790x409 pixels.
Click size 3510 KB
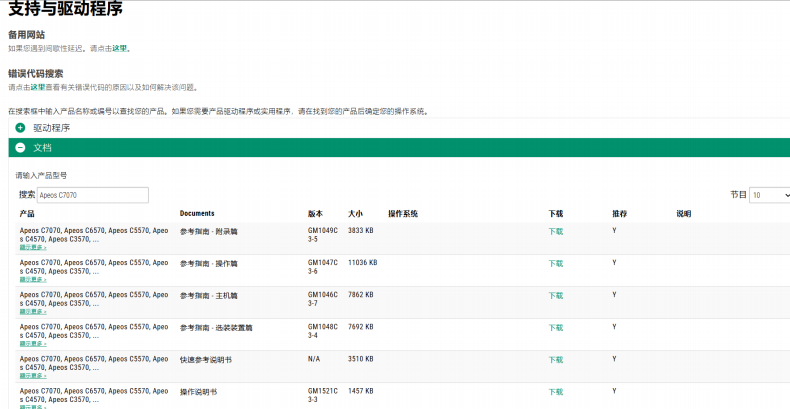tap(361, 359)
